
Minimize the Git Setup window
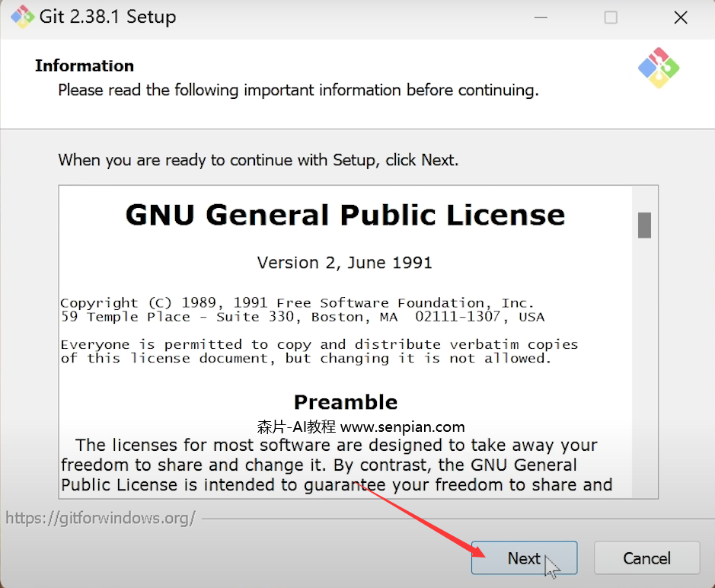[540, 18]
